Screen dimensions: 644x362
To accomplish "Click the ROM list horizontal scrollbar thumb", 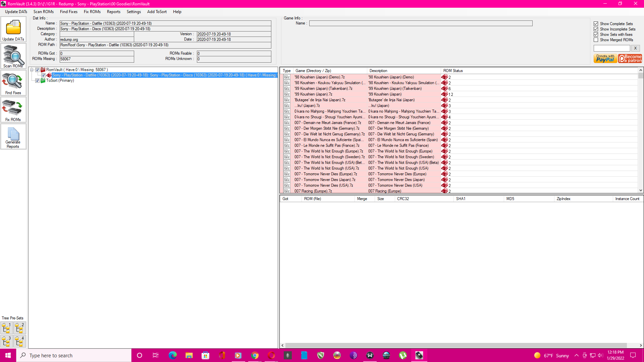I will (456, 345).
